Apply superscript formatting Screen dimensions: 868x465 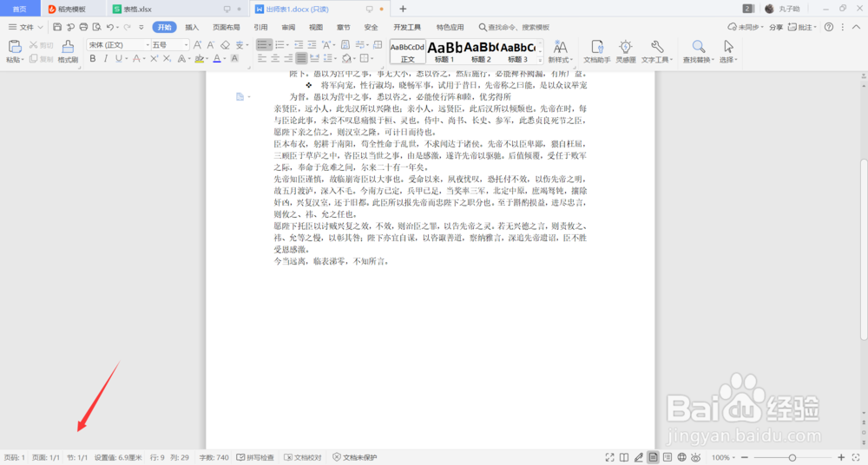tap(154, 59)
